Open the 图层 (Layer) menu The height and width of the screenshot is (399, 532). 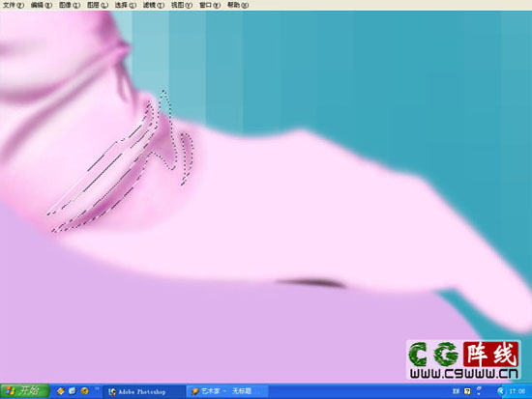[98, 5]
